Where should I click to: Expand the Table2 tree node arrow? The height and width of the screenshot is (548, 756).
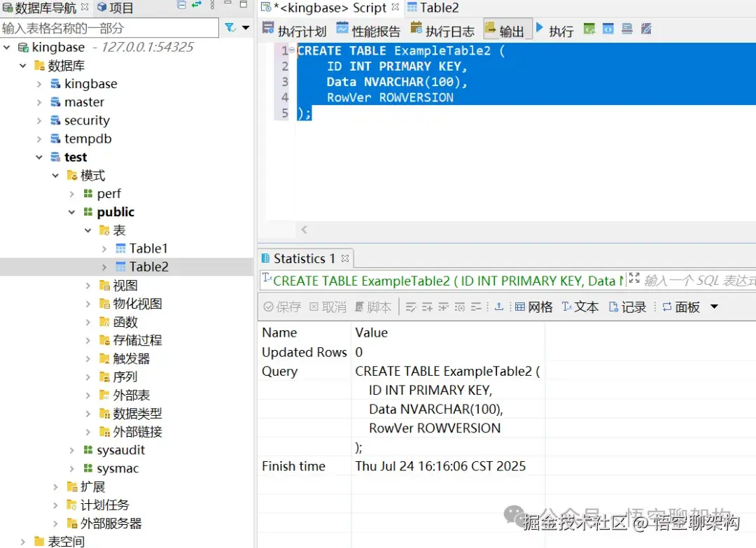pos(104,267)
